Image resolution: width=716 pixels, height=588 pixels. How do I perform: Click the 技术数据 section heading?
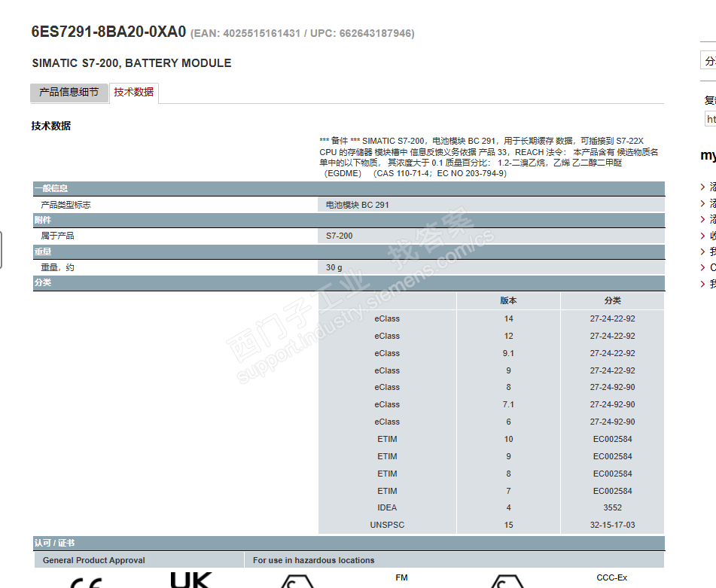point(51,126)
